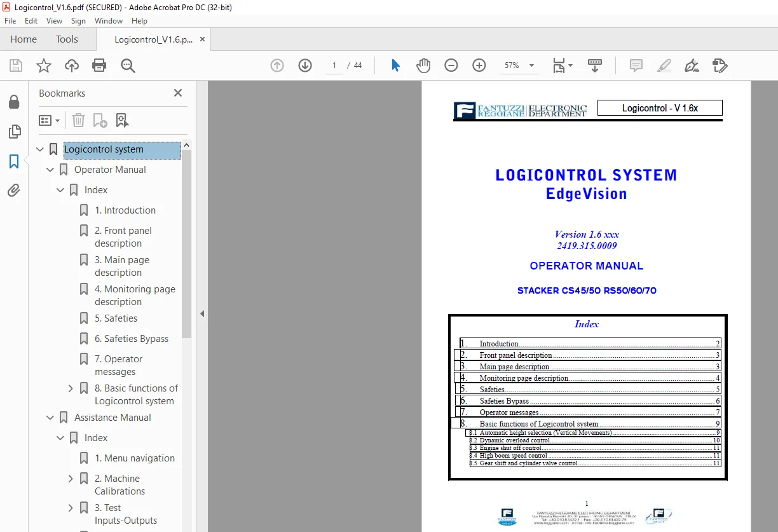Collapse the navigation pane arrow
The height and width of the screenshot is (532, 778).
202,313
